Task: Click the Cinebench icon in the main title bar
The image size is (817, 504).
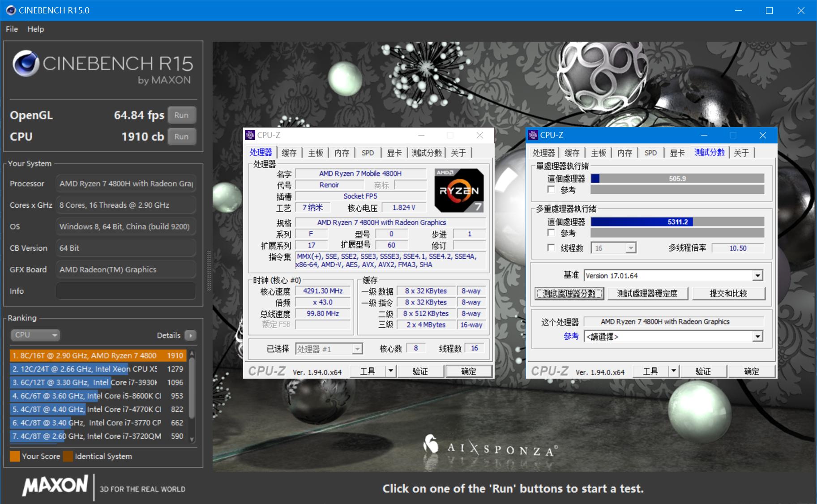Action: click(x=10, y=10)
